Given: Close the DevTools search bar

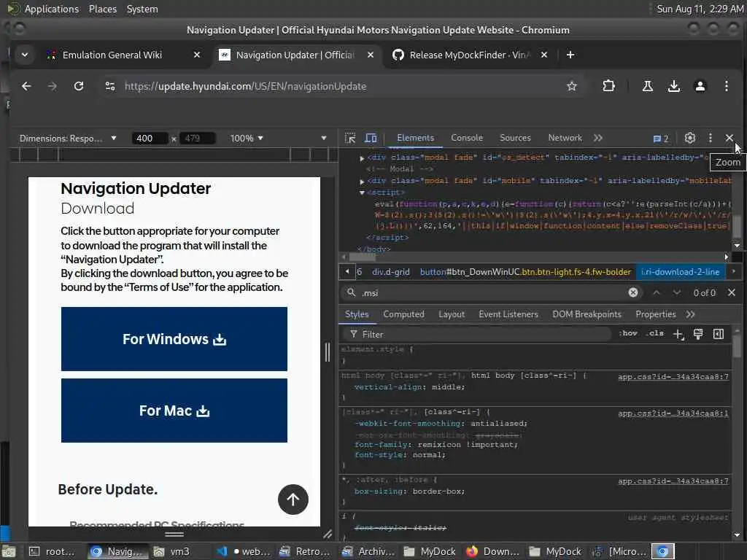Looking at the screenshot, I should pos(732,292).
